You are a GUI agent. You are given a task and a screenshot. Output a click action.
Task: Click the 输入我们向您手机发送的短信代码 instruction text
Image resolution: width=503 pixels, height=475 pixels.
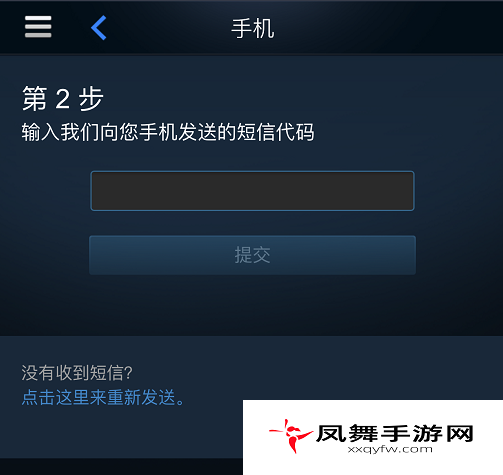pyautogui.click(x=168, y=132)
